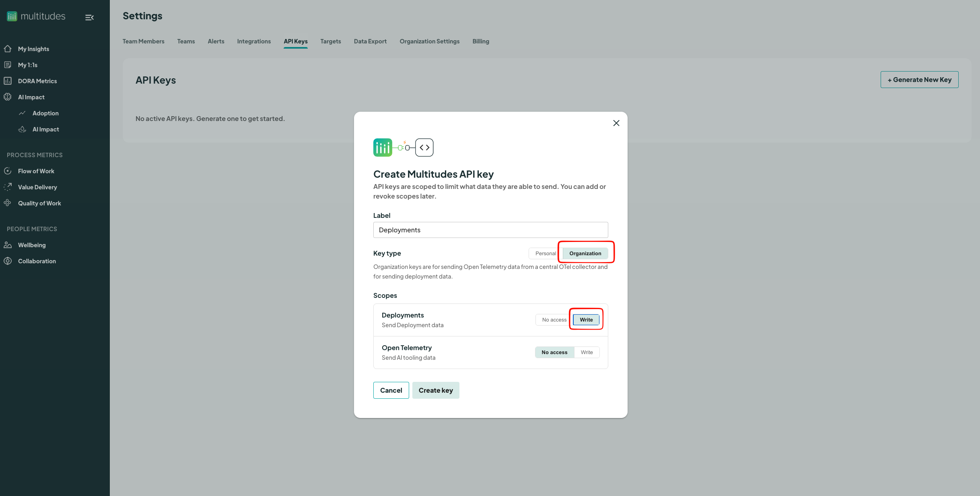
Task: Switch to the Integrations tab
Action: [x=254, y=41]
